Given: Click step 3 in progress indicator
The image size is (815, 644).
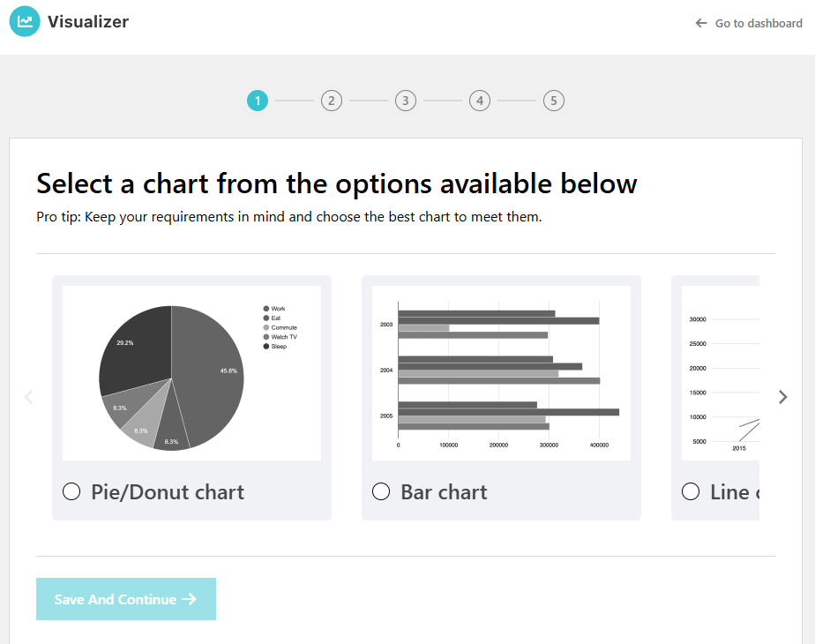Looking at the screenshot, I should [406, 101].
